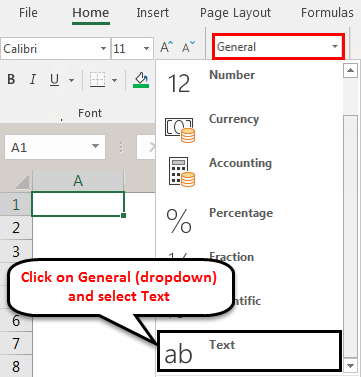Select Currency format option
361x377 pixels.
click(249, 128)
